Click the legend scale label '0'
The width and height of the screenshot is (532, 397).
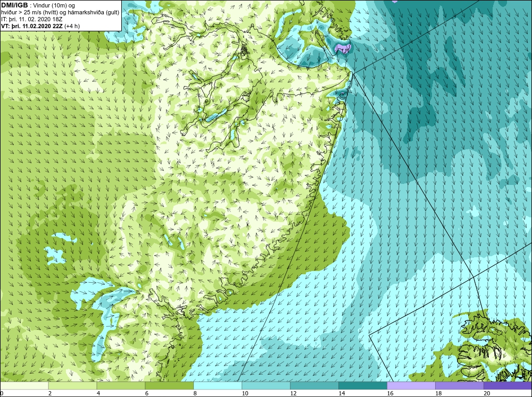(x=2, y=393)
